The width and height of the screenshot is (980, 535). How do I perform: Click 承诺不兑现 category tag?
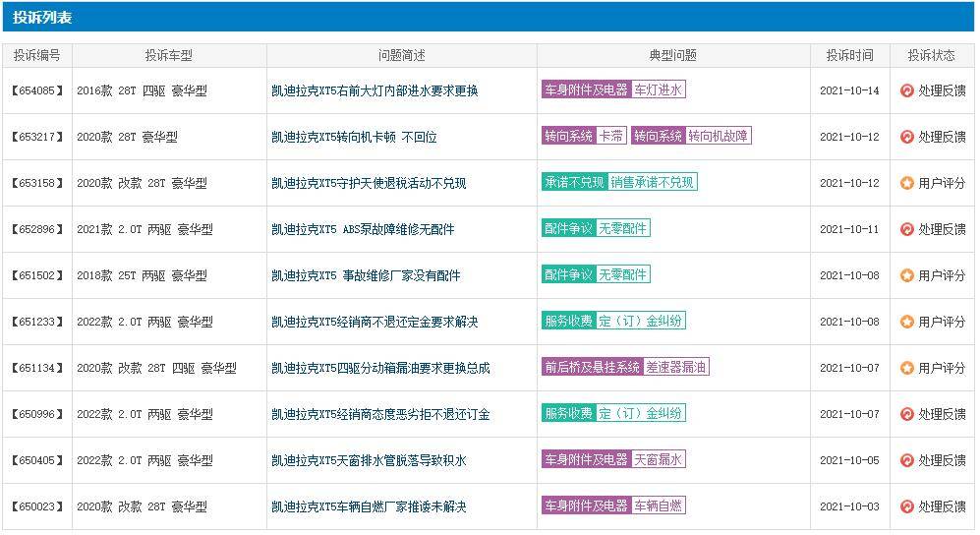point(574,183)
